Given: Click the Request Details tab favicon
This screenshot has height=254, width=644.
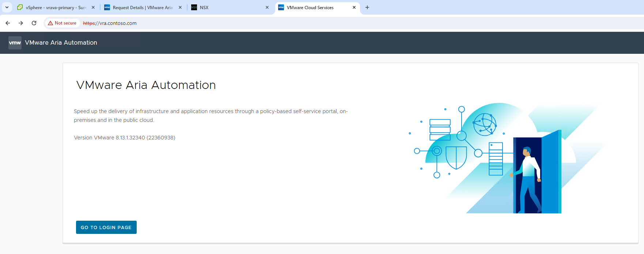Looking at the screenshot, I should coord(107,7).
